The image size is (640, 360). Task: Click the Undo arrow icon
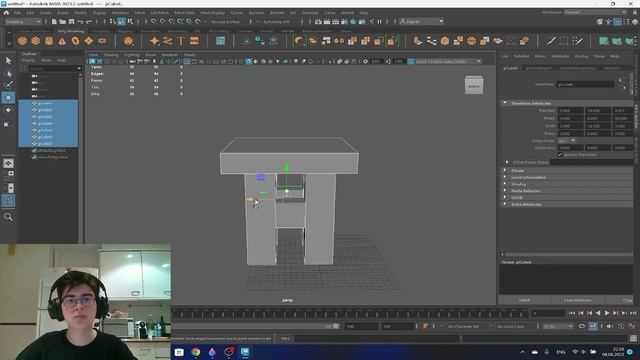pos(80,22)
